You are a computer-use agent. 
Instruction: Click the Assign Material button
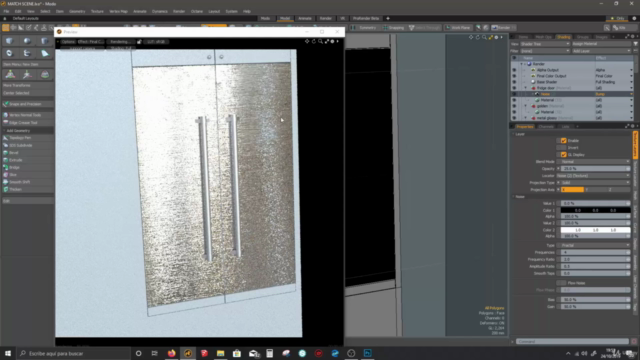tap(601, 44)
